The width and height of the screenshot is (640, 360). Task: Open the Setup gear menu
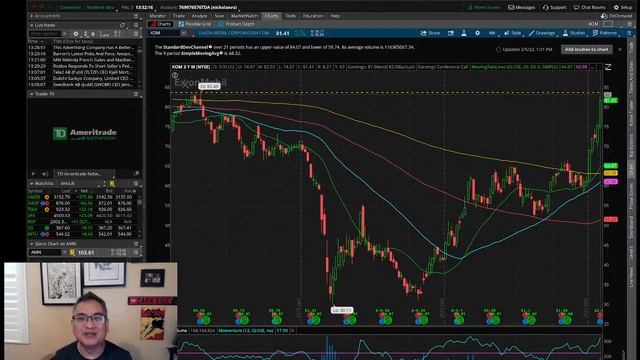click(622, 7)
